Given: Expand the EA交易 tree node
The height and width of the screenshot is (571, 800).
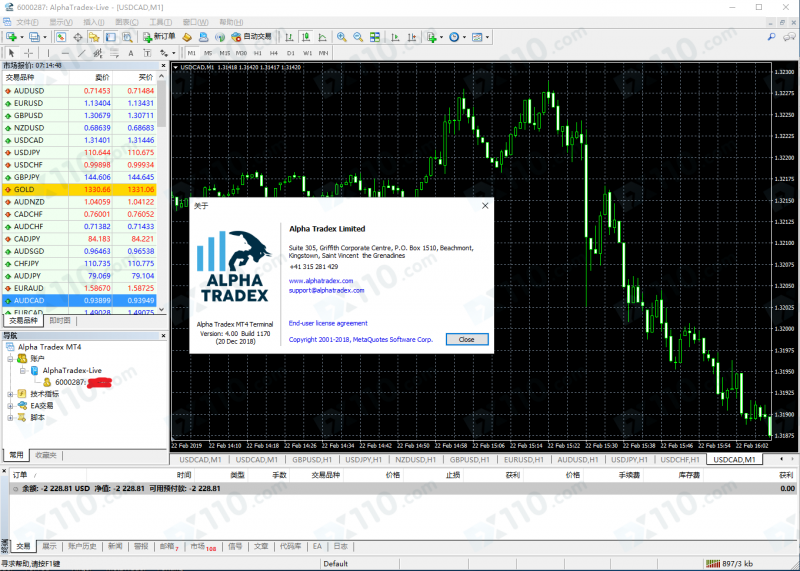Looking at the screenshot, I should click(10, 405).
